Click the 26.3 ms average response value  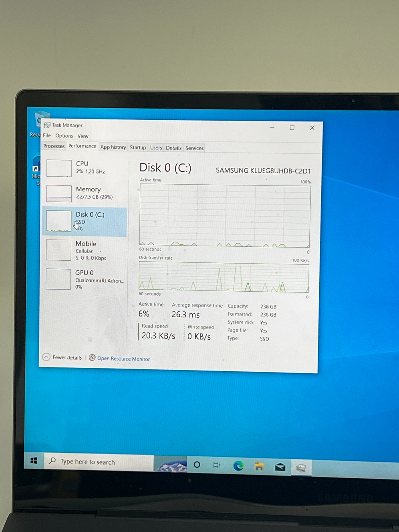pyautogui.click(x=186, y=314)
